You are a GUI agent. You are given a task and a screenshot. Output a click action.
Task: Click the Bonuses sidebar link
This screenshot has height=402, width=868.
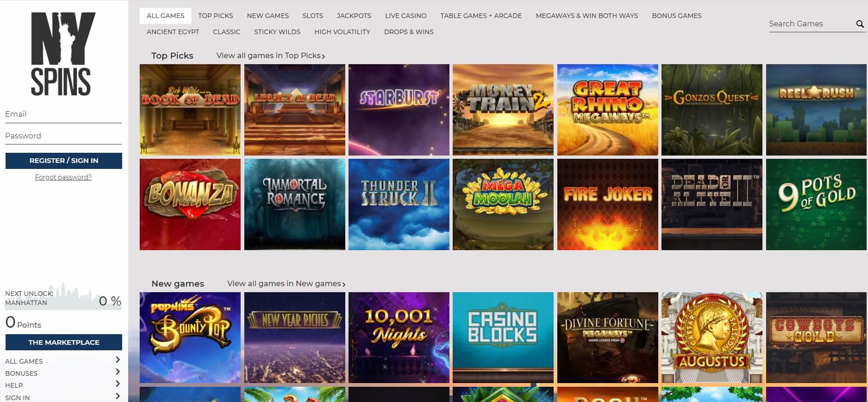click(21, 373)
